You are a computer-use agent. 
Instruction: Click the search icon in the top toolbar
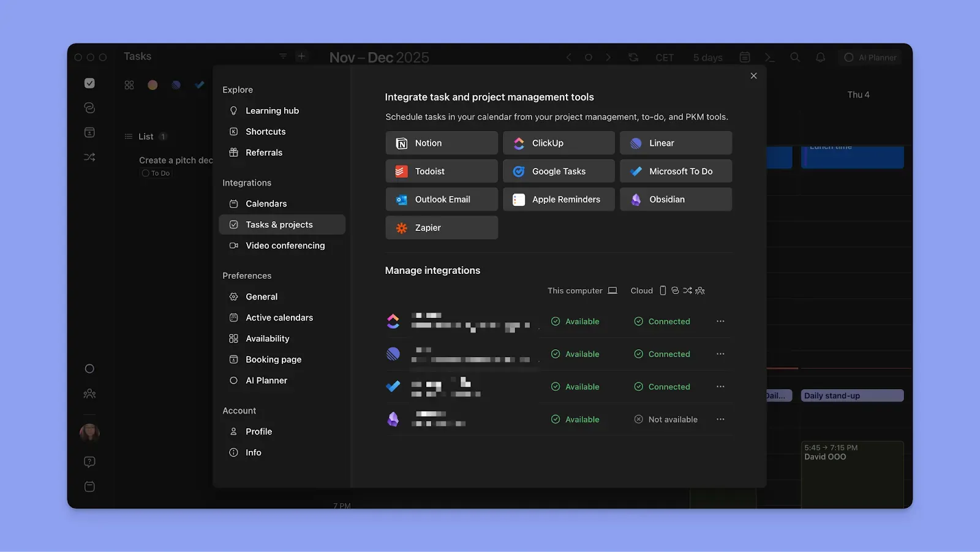pyautogui.click(x=794, y=57)
